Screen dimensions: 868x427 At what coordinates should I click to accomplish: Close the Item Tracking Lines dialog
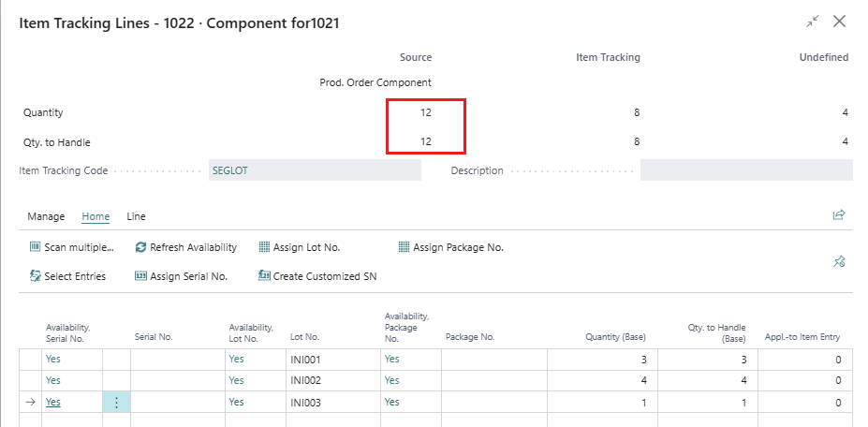click(839, 22)
